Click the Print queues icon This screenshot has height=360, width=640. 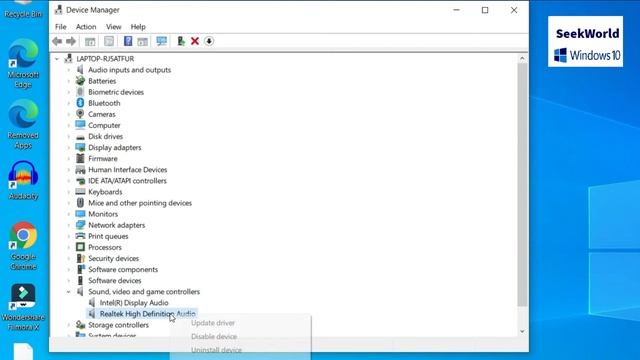point(80,236)
